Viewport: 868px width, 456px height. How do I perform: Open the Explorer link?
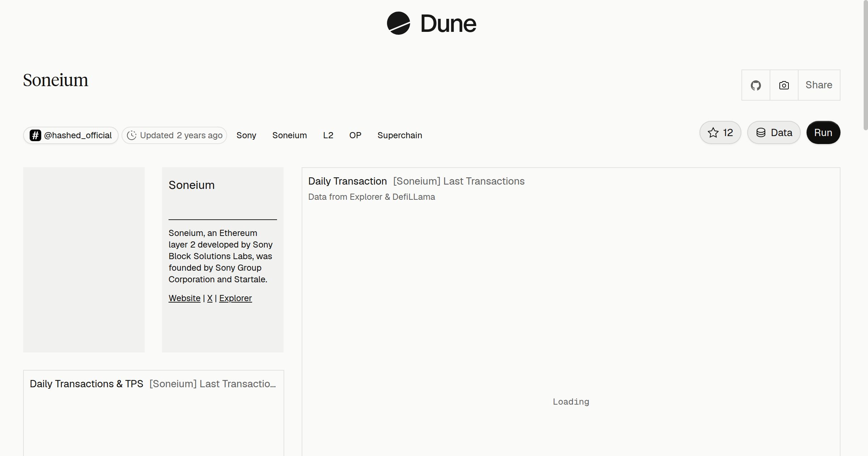click(x=235, y=298)
